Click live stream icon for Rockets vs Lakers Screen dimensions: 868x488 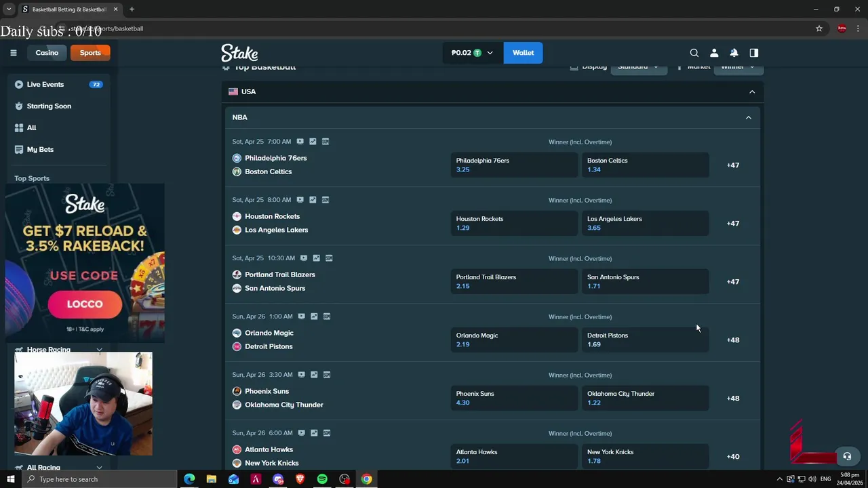[300, 200]
